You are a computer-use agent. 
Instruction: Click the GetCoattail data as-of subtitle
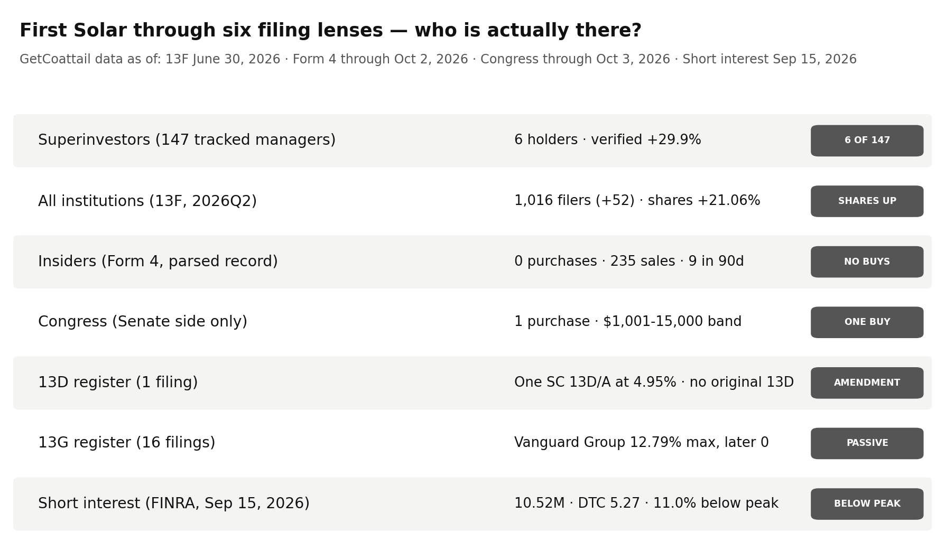point(438,59)
